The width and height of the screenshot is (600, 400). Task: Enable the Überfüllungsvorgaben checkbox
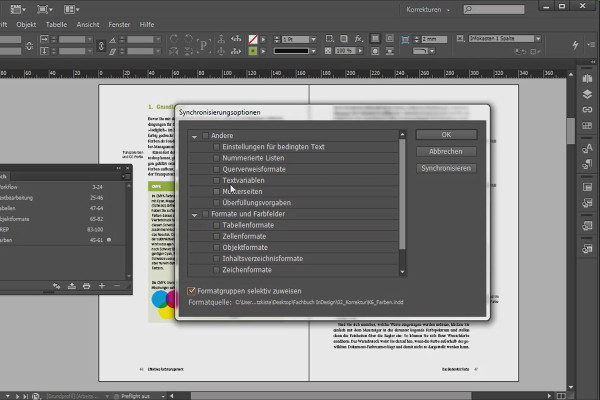[217, 202]
